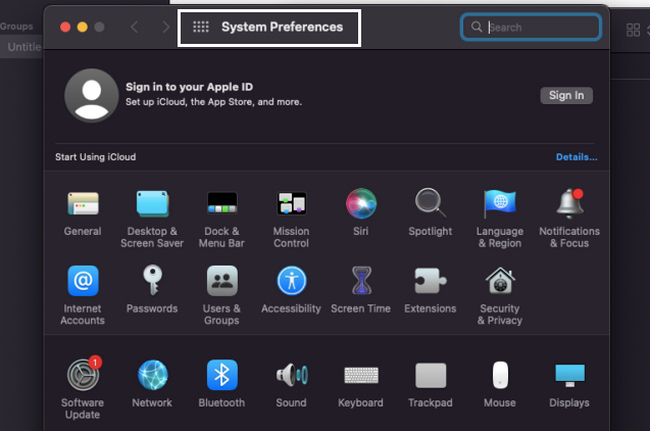This screenshot has width=650, height=431.
Task: Click the Show All grid icon
Action: 201,27
